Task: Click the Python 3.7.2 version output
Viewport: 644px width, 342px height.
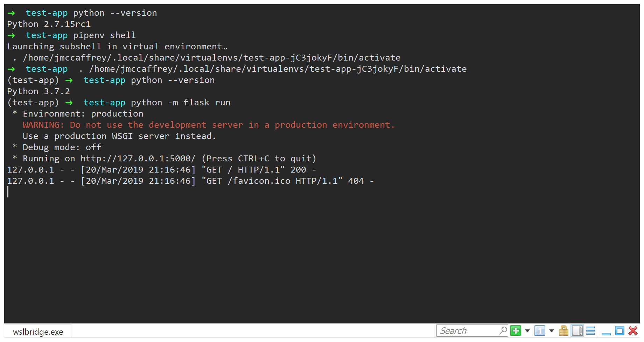Action: [x=38, y=91]
